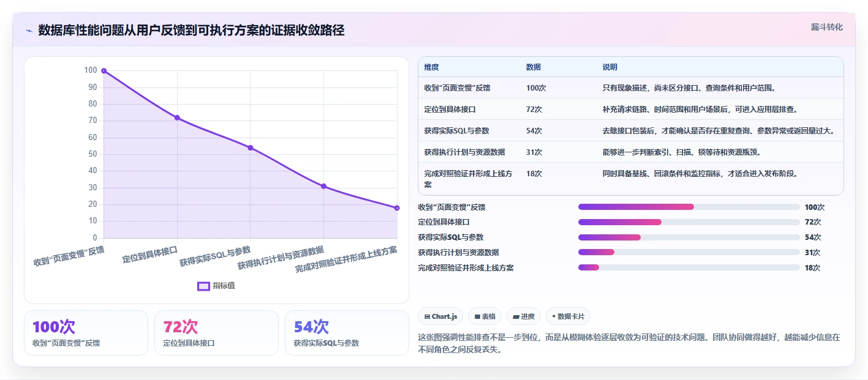Click the y-axis label 50

pos(93,154)
